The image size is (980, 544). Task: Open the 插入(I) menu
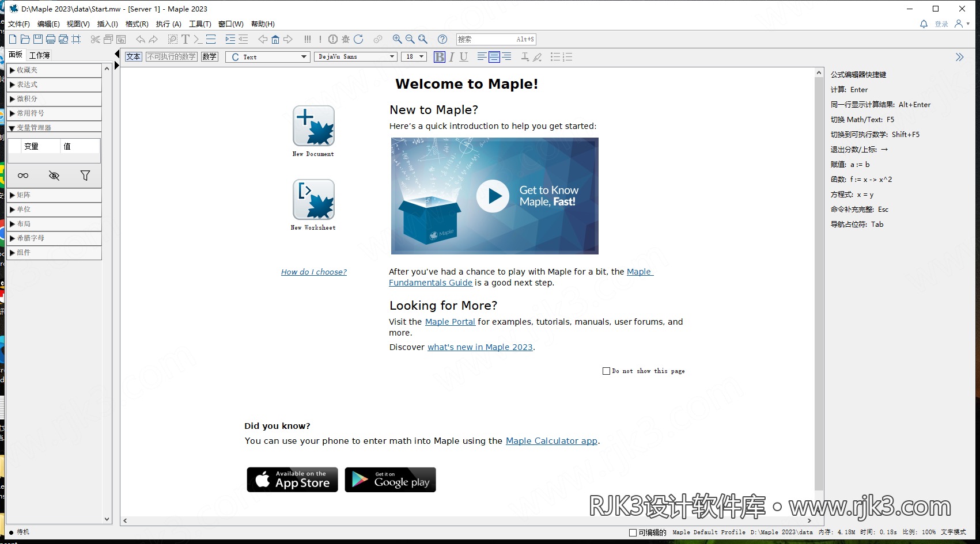pyautogui.click(x=108, y=24)
